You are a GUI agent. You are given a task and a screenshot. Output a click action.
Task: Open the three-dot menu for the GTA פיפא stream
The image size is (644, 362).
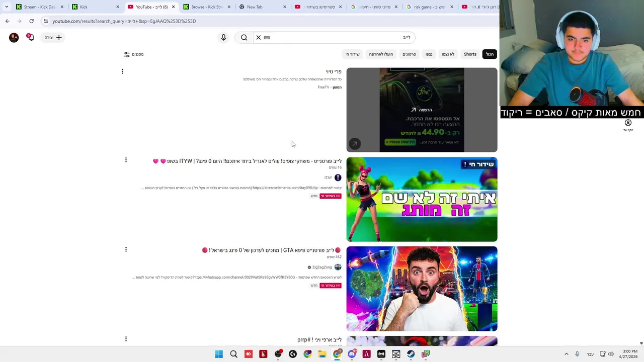(x=126, y=249)
